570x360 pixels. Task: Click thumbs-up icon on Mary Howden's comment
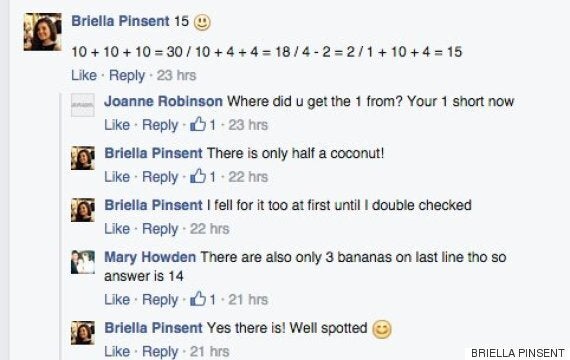198,299
